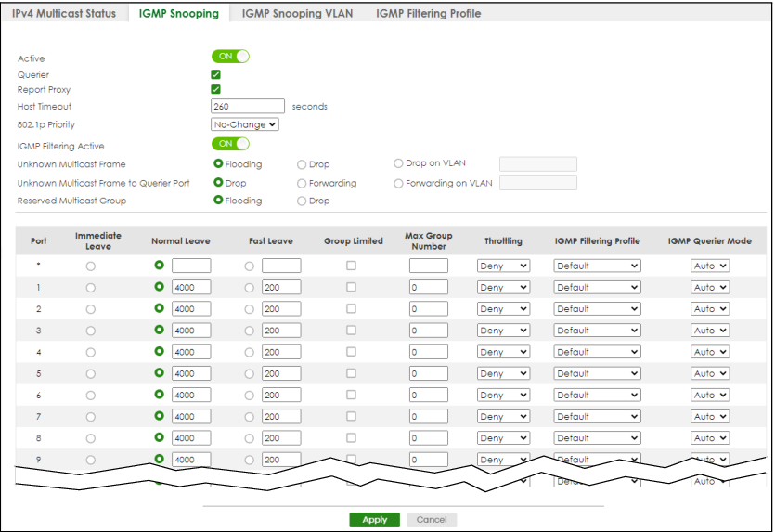Uncheck the Querier checkbox
This screenshot has width=775, height=532.
pyautogui.click(x=215, y=74)
